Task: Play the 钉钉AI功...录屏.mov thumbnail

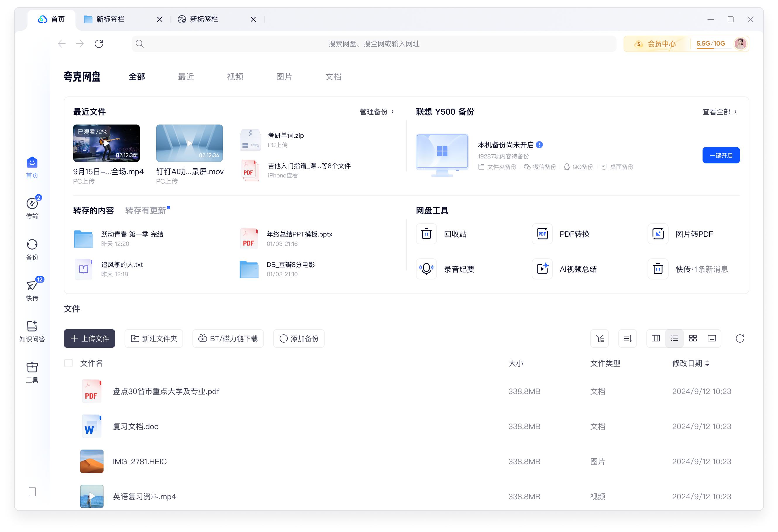Action: click(190, 143)
